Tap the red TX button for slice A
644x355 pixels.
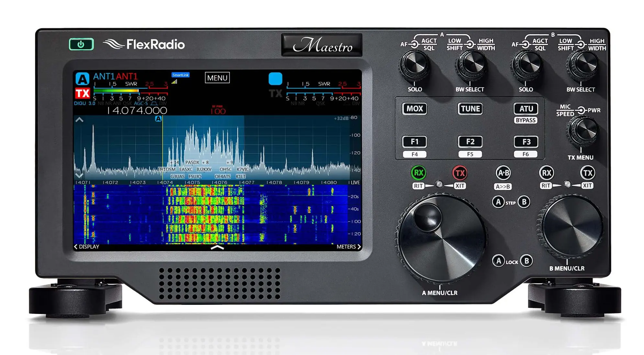pos(460,173)
